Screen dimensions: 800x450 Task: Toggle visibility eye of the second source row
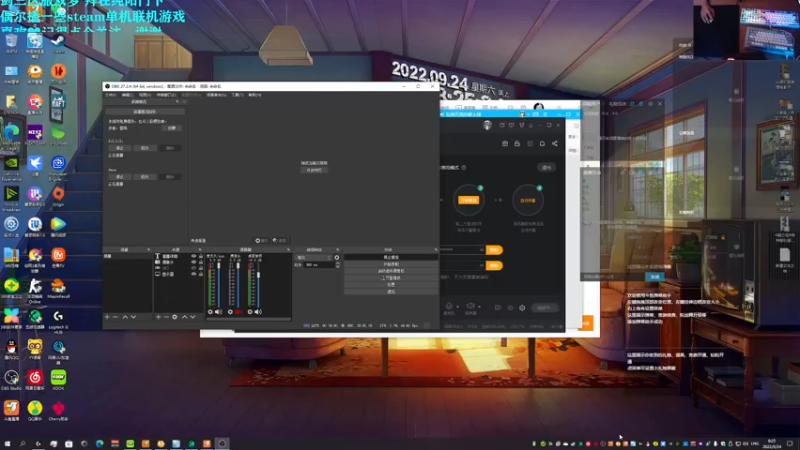194,262
